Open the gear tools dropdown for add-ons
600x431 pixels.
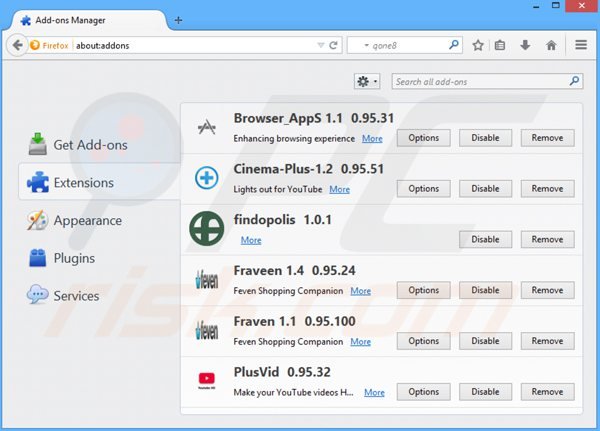(367, 81)
